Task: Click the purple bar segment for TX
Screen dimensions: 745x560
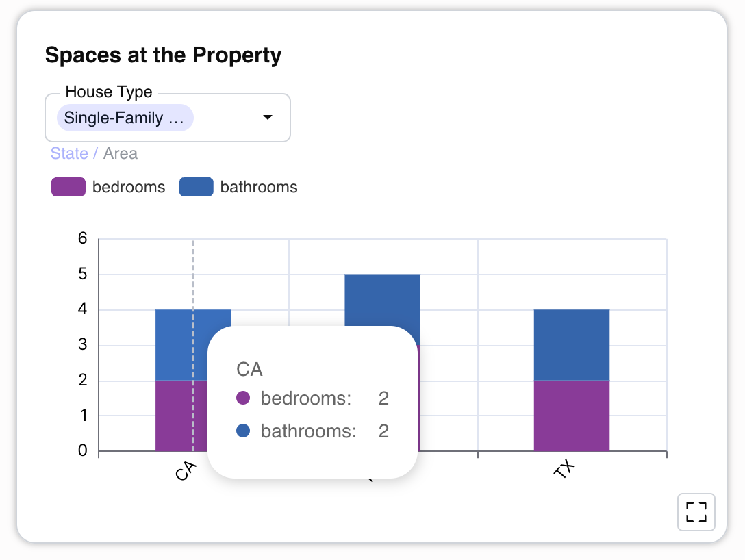Action: [x=571, y=414]
